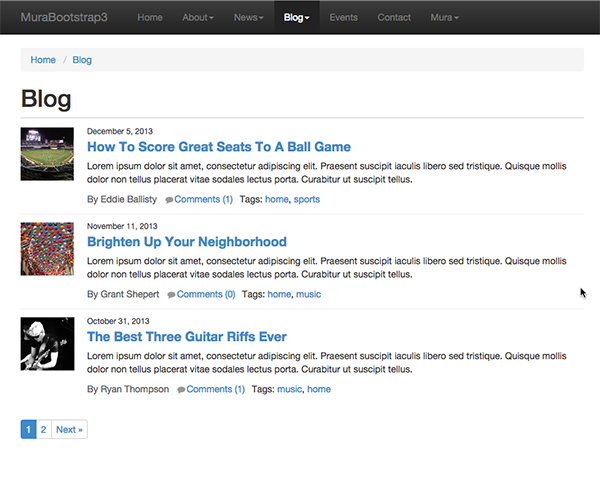
Task: Open "How To Score Great Seats" article
Action: pos(219,147)
